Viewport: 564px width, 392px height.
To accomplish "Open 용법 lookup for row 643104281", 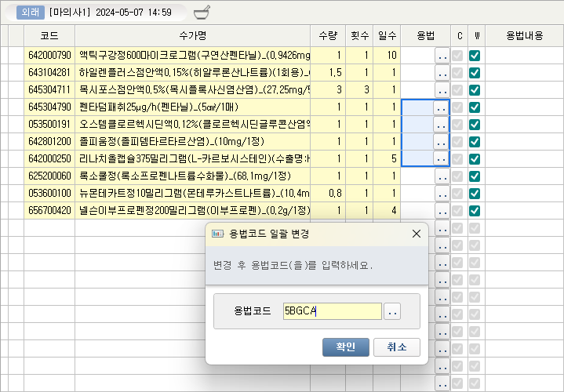I will point(442,73).
